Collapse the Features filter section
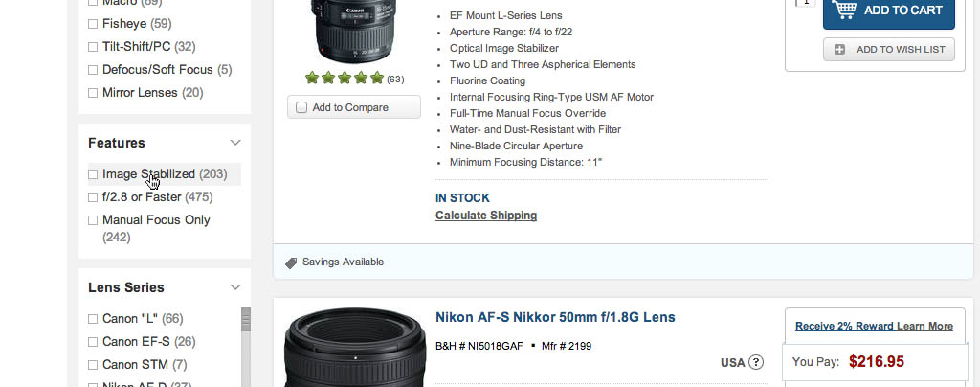 (235, 143)
